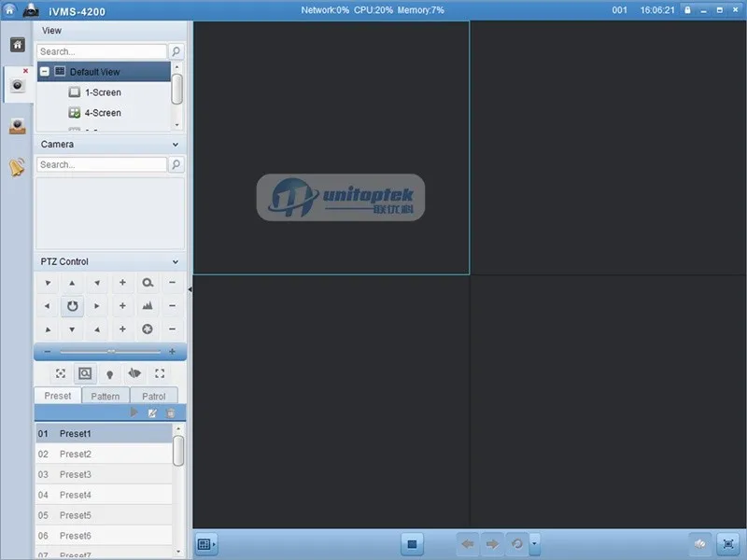747x560 pixels.
Task: Open the Control Panel home icon in sidebar
Action: [18, 45]
